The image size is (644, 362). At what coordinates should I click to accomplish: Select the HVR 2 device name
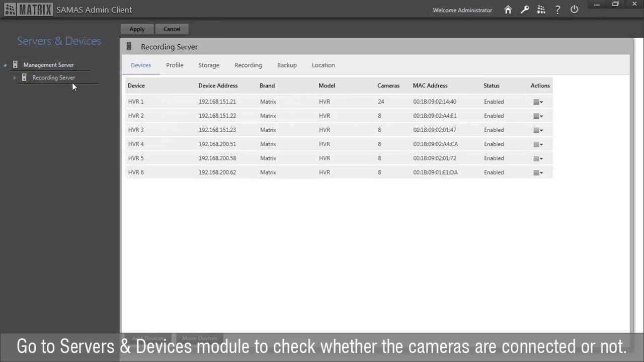pos(136,116)
